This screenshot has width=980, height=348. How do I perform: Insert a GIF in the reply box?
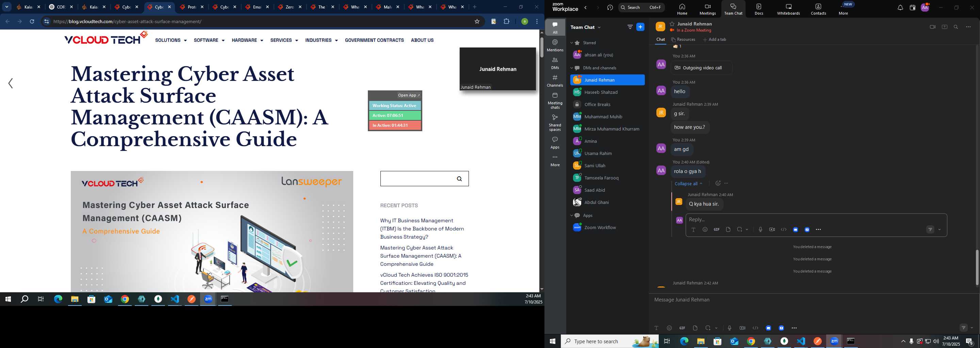click(716, 229)
